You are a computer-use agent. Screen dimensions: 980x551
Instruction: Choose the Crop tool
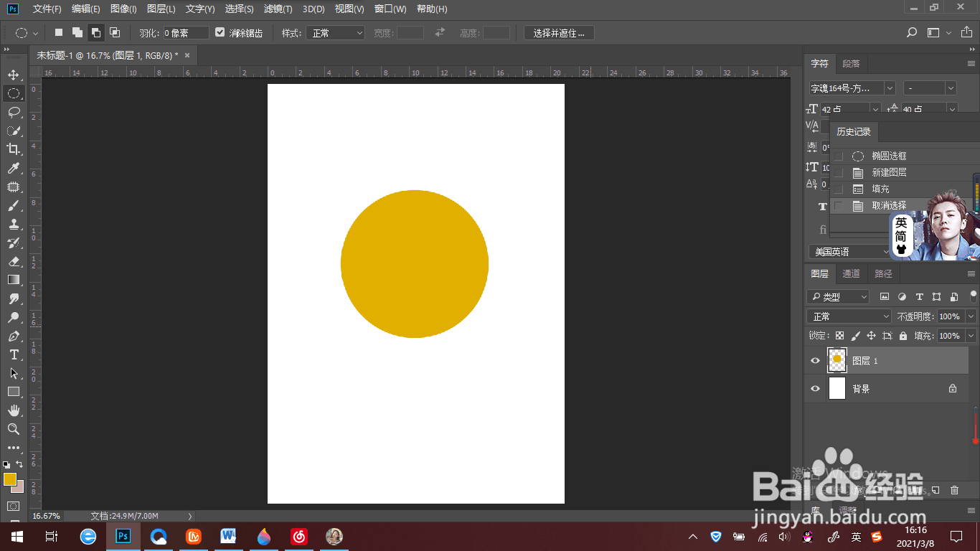coord(14,149)
